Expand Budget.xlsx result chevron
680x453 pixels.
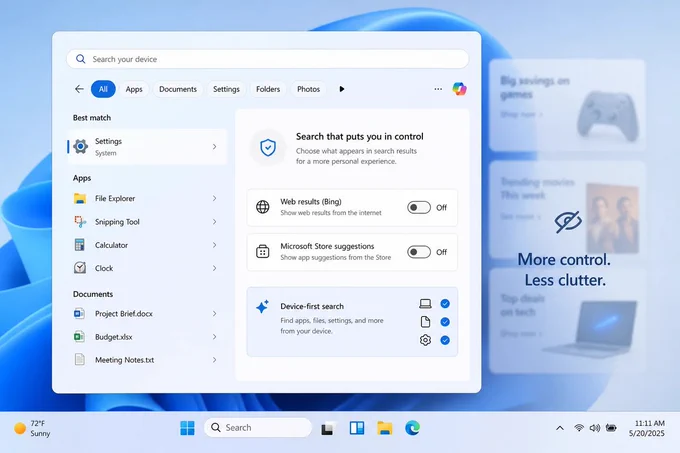click(x=215, y=336)
